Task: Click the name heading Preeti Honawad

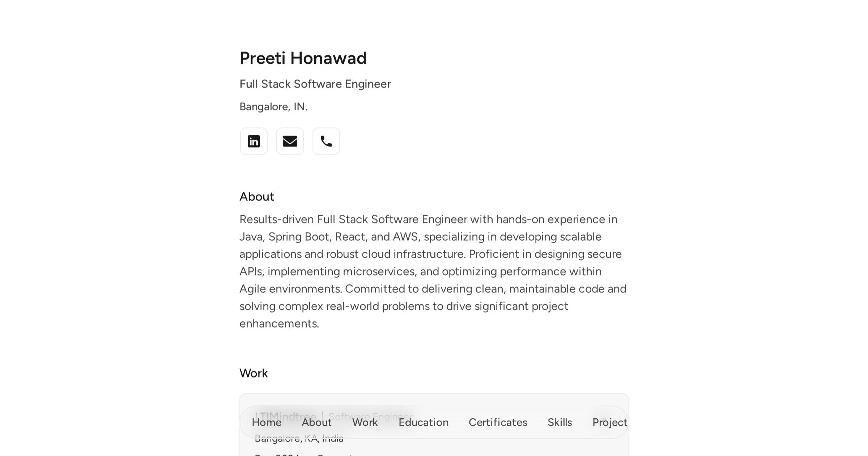Action: 303,58
